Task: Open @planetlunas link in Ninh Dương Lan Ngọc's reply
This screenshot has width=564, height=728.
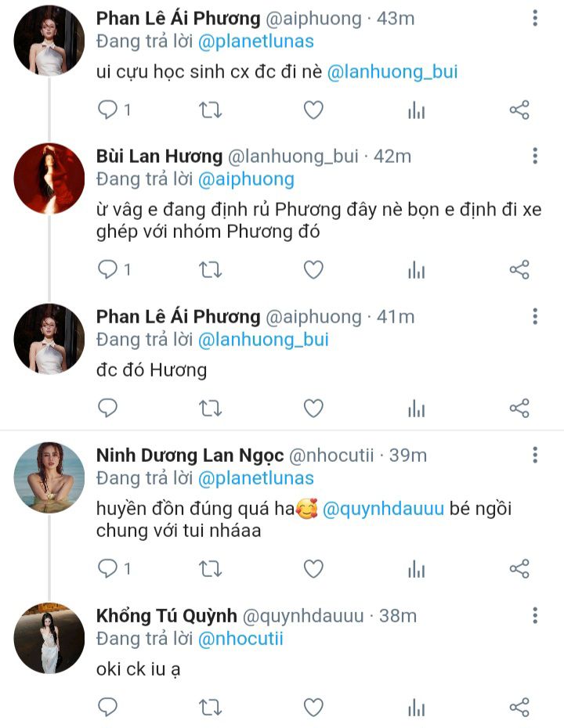Action: [x=256, y=478]
